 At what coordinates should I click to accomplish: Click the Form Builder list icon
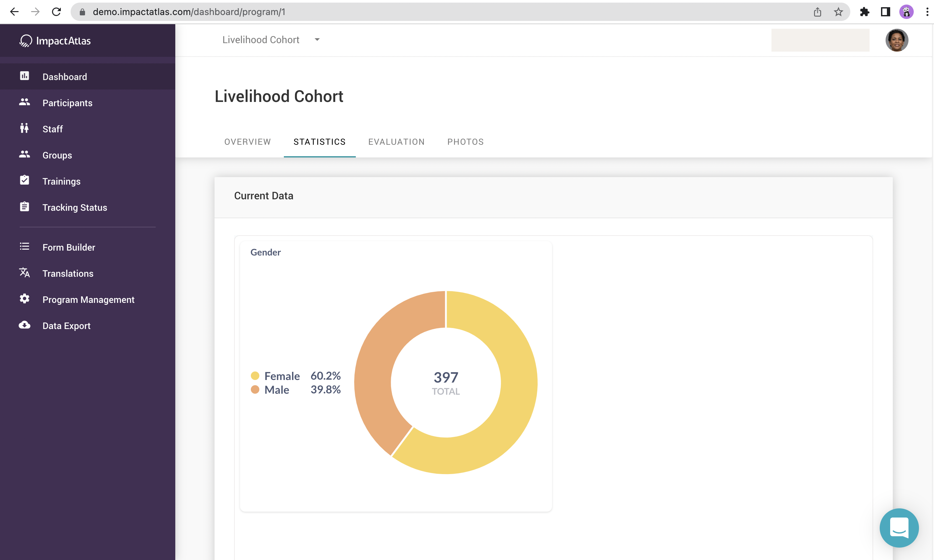pyautogui.click(x=25, y=247)
